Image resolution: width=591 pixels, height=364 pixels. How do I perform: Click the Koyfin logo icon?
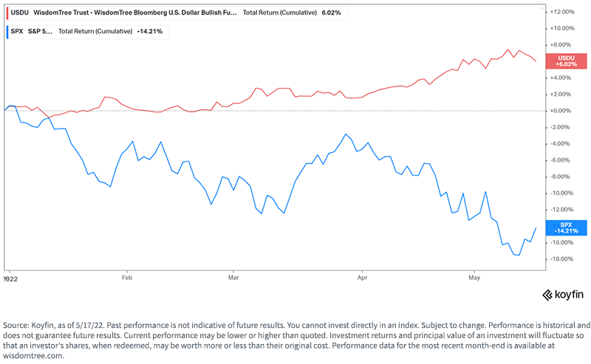pyautogui.click(x=547, y=295)
